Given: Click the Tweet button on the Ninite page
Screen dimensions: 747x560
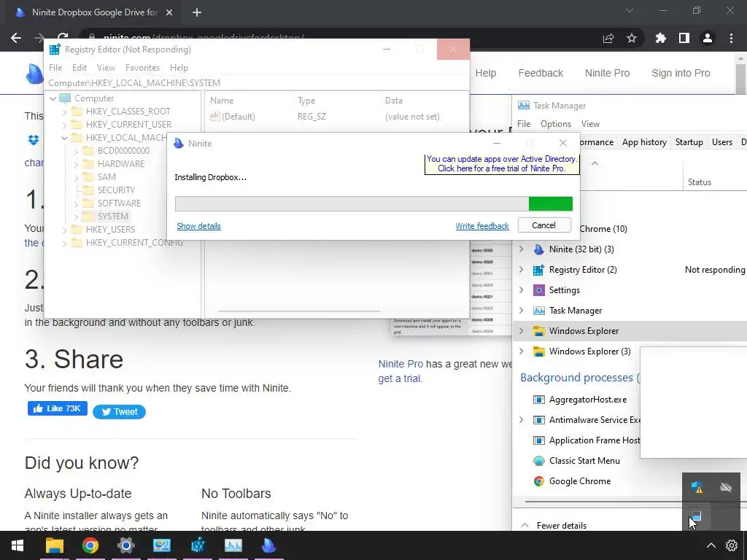Looking at the screenshot, I should pos(119,412).
